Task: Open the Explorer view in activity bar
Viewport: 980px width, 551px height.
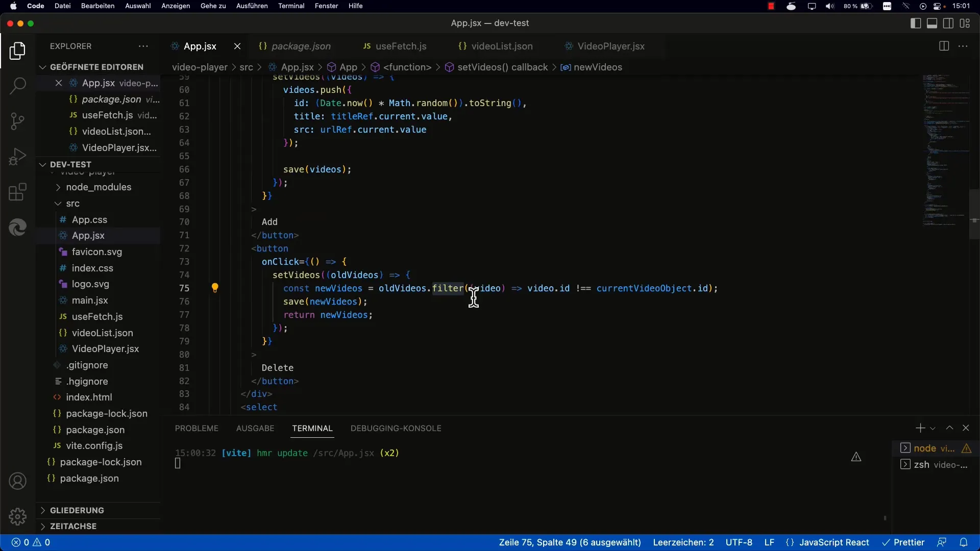Action: 17,51
